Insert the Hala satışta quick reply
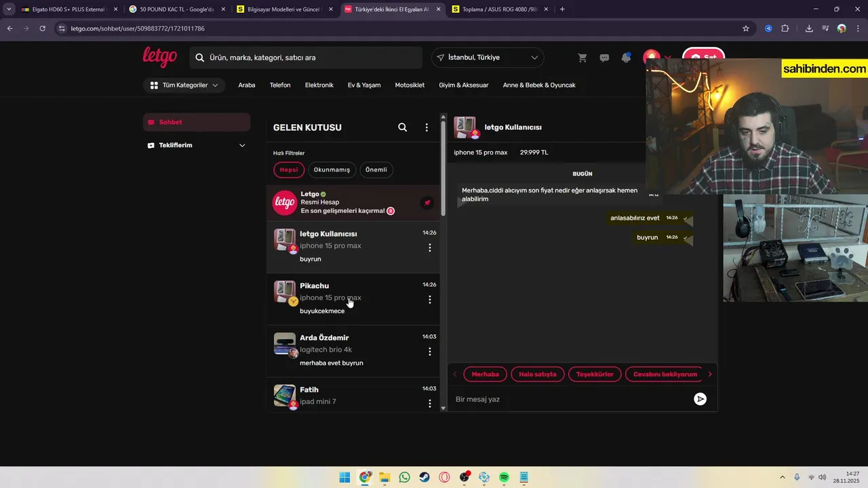Viewport: 868px width, 488px height. coord(538,374)
